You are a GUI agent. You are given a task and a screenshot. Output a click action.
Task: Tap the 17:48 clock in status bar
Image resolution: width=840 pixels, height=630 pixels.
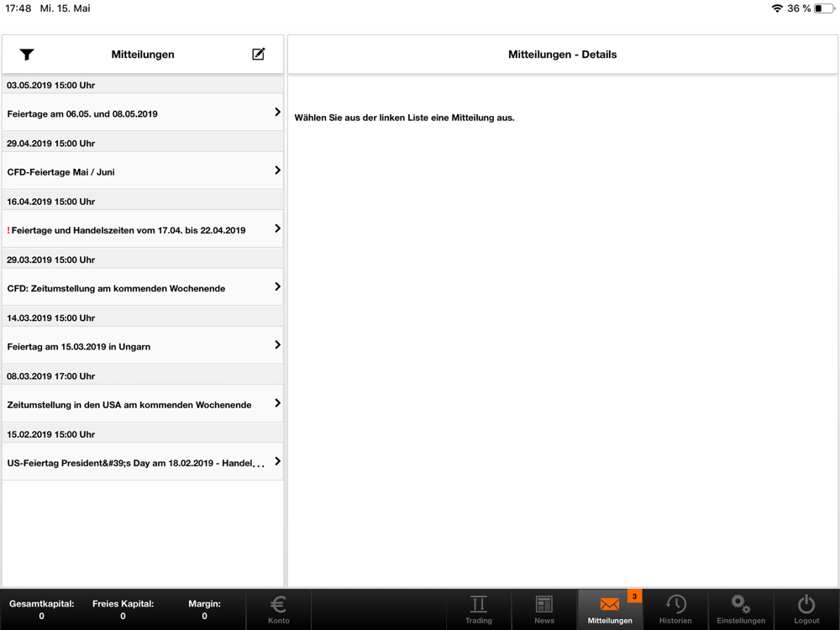(18, 8)
